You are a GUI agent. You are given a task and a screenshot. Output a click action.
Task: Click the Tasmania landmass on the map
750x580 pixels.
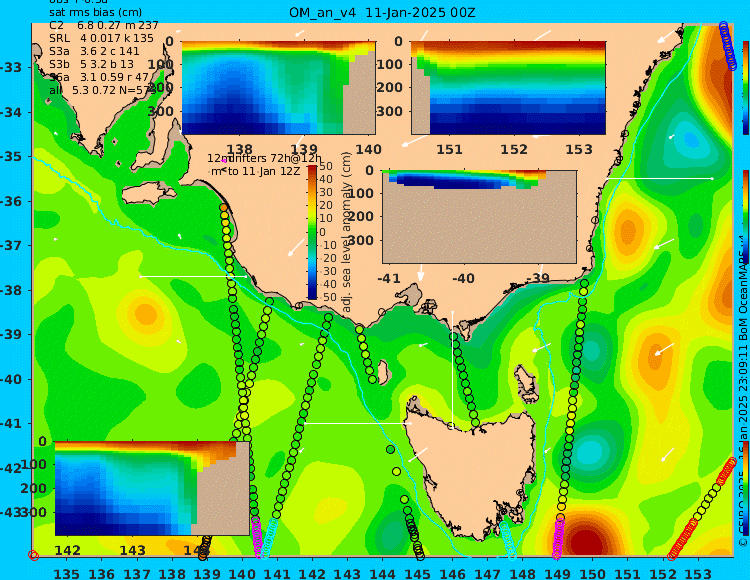(x=474, y=473)
